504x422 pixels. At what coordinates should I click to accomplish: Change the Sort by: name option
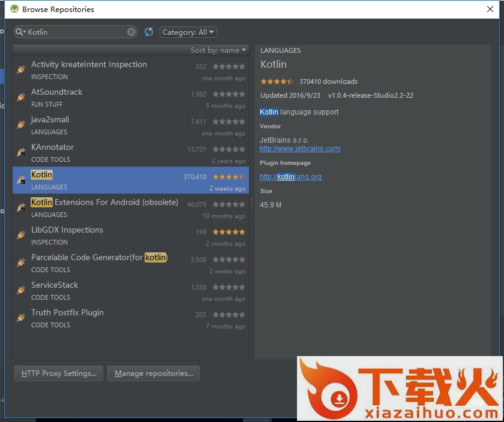click(x=218, y=50)
